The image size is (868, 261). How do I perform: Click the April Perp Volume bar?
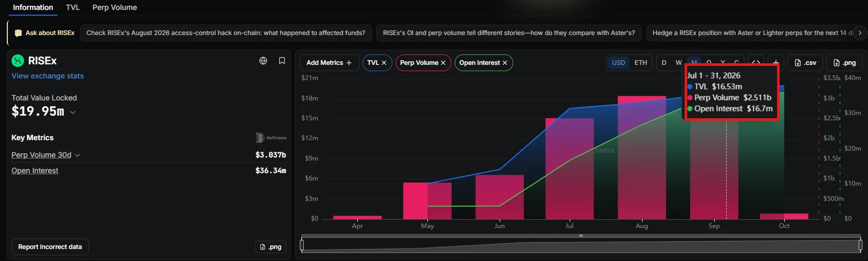pos(357,217)
